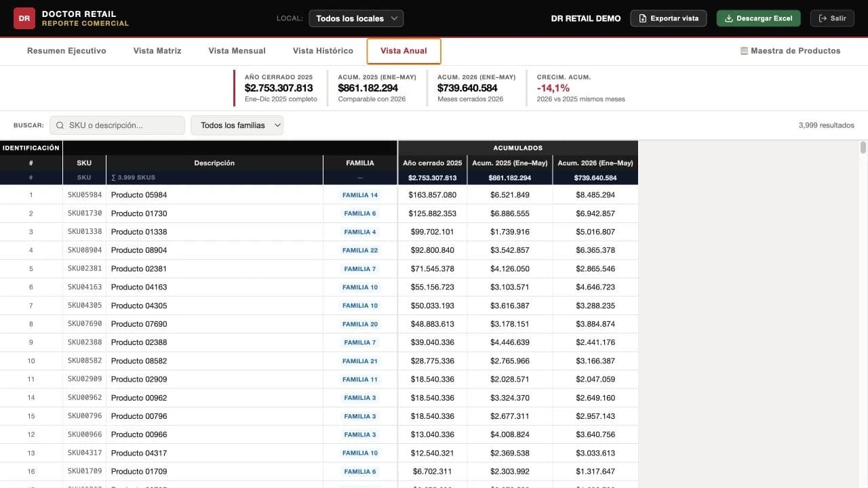Click the Acum. 2026 (Ene–May) header
Image resolution: width=868 pixels, height=488 pixels.
[x=595, y=163]
